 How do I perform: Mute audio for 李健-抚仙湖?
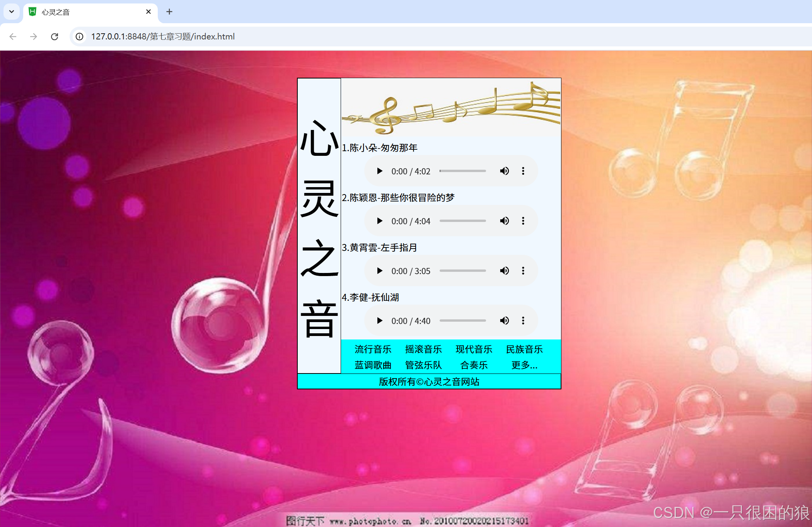point(504,321)
